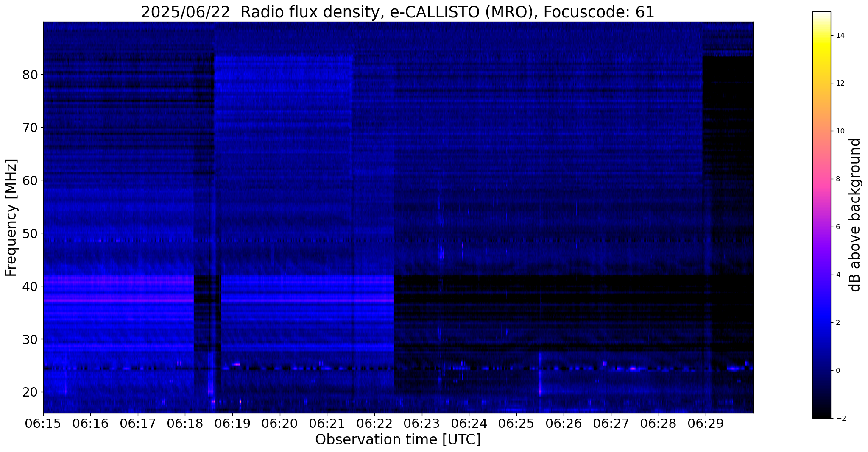Click the 06:15 time tick label
The width and height of the screenshot is (868, 452).
coord(43,423)
